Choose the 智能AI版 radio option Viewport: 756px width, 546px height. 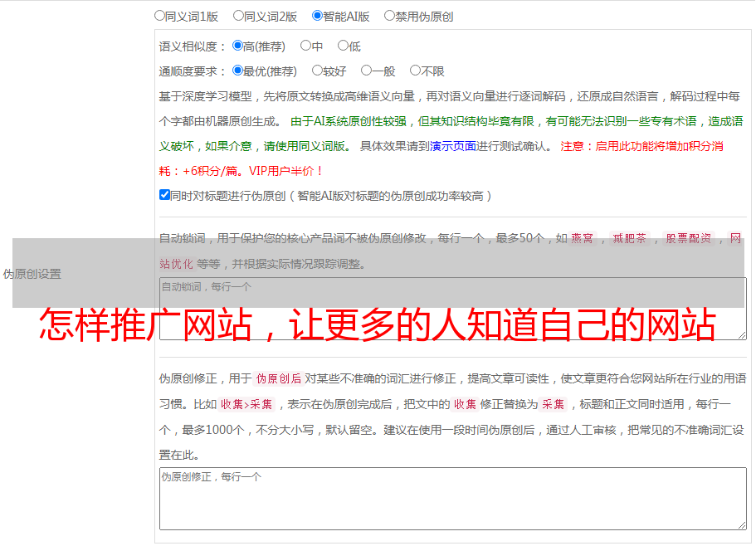[x=317, y=16]
